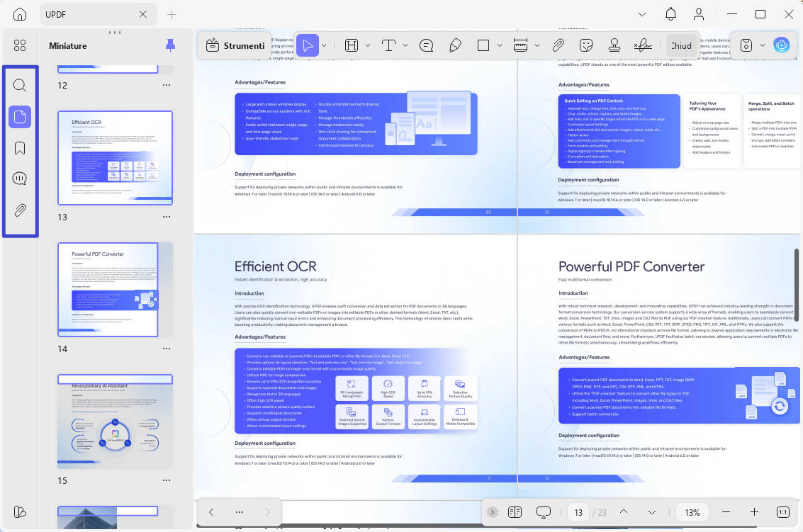Open the notifications bell

coord(670,14)
